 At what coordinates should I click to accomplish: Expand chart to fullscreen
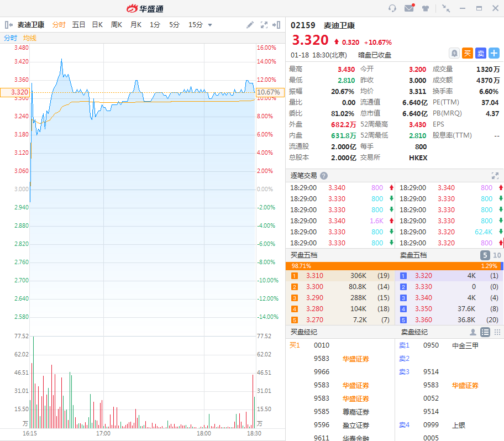(264, 25)
